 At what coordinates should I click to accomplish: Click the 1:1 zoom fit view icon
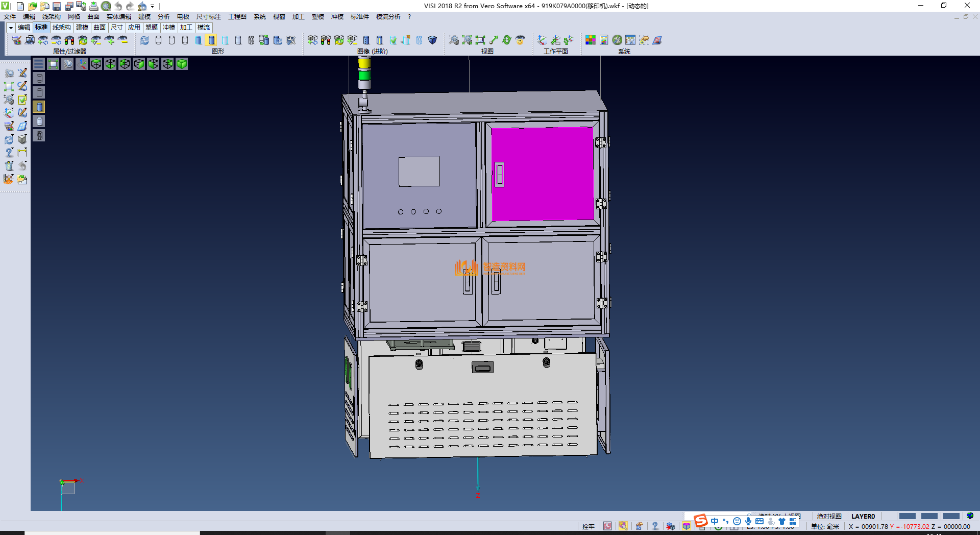pyautogui.click(x=480, y=40)
